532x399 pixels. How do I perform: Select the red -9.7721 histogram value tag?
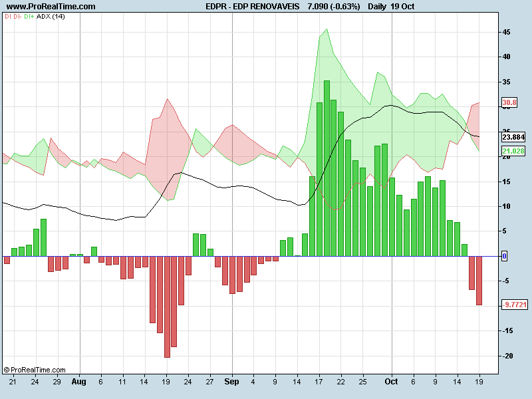pos(515,305)
